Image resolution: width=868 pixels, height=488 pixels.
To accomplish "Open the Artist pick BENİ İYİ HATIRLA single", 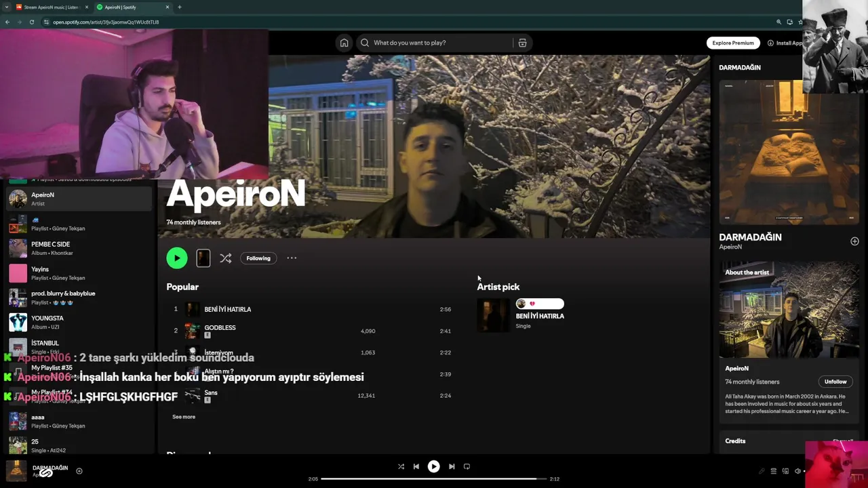I will [x=540, y=316].
